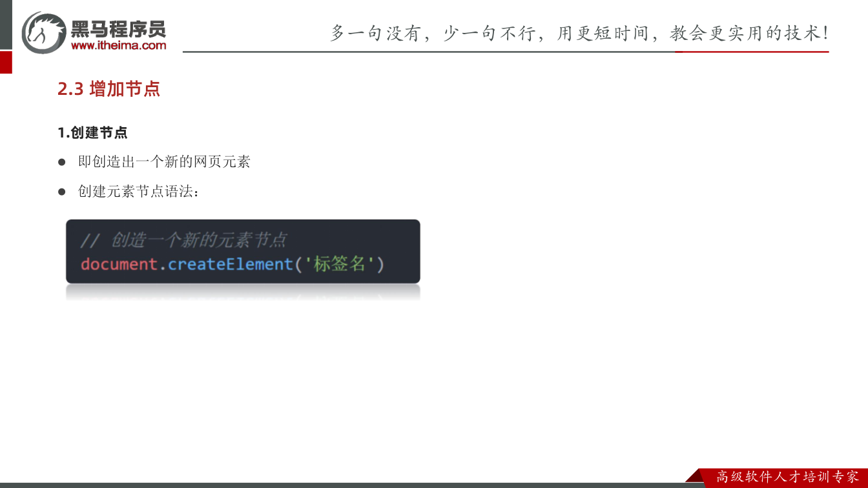
Task: Click the '标签名' string in the code
Action: [340, 264]
